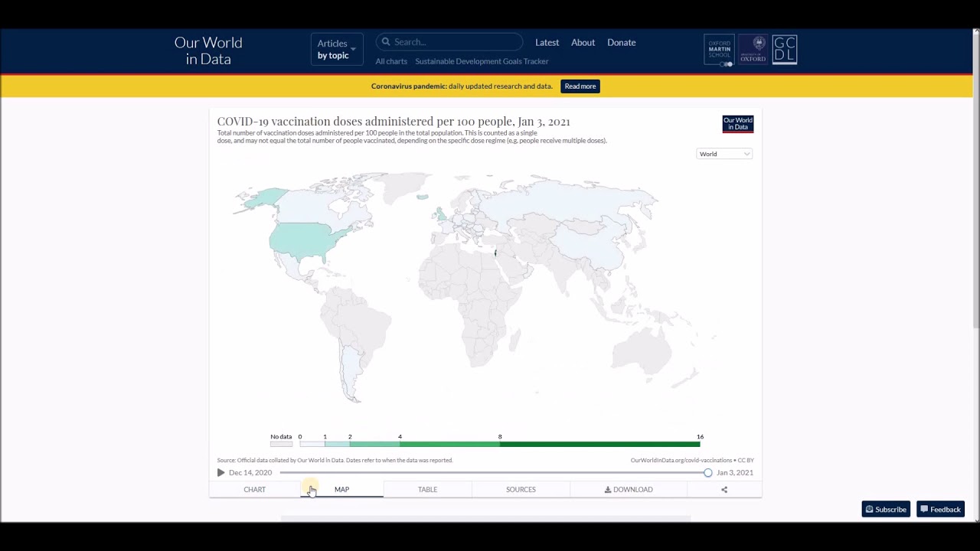Open the Articles by topic dropdown
Screen dimensions: 980x551
(x=336, y=49)
